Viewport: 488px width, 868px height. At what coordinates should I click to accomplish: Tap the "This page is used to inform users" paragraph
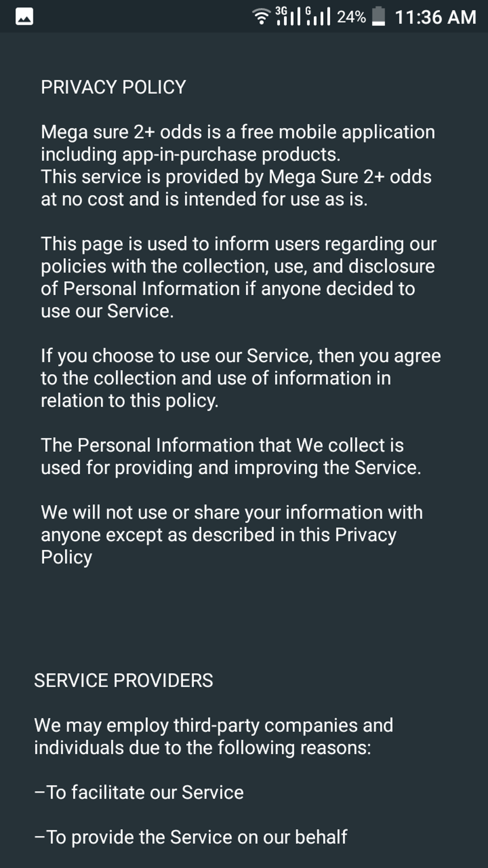[x=238, y=277]
